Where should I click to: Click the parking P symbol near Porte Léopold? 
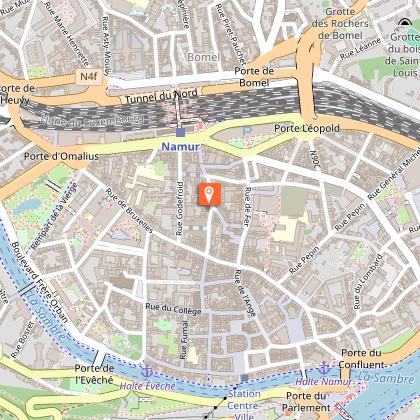246,131
